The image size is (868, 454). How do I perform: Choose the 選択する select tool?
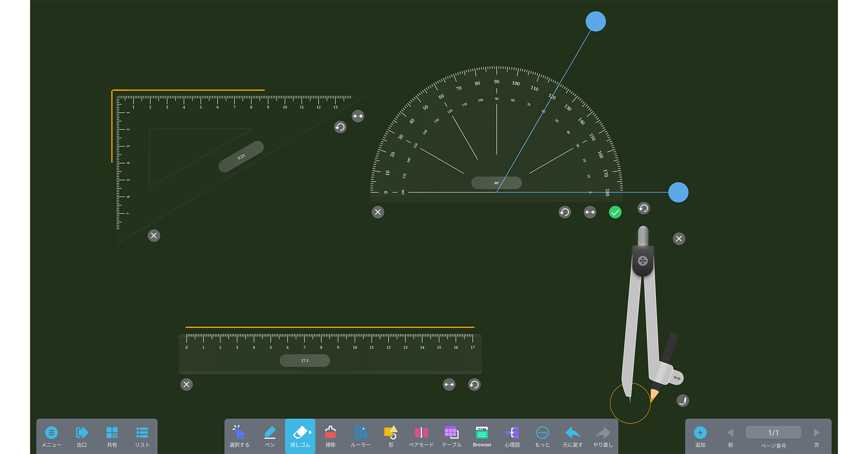coord(239,436)
